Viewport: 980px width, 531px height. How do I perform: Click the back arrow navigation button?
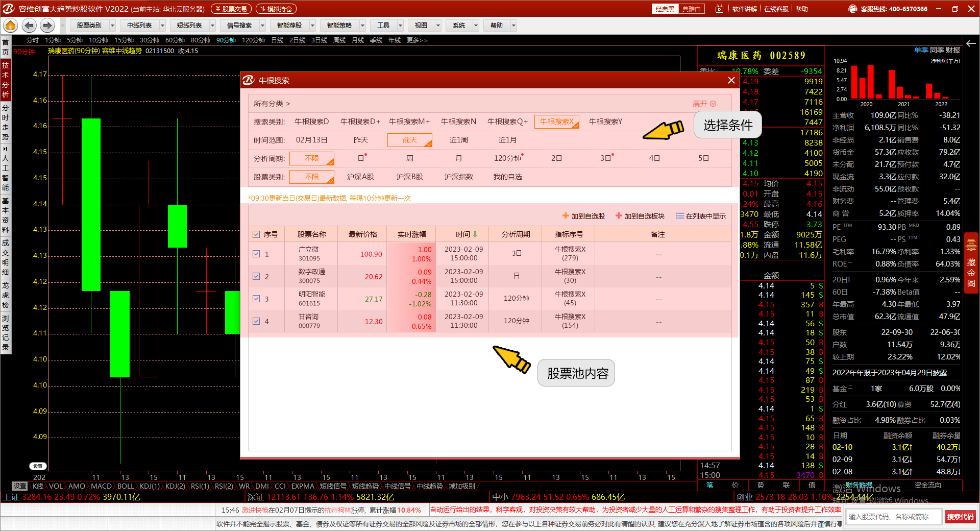[29, 26]
